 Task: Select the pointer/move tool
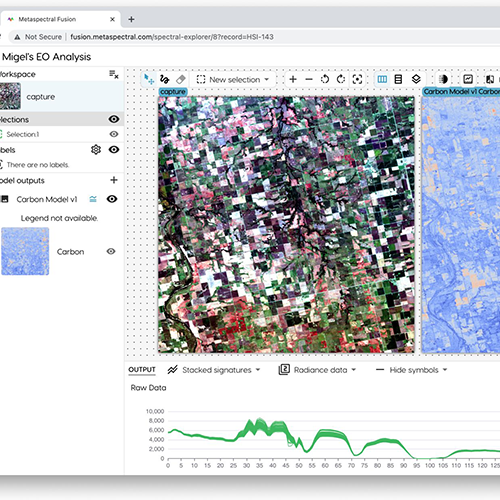point(149,79)
